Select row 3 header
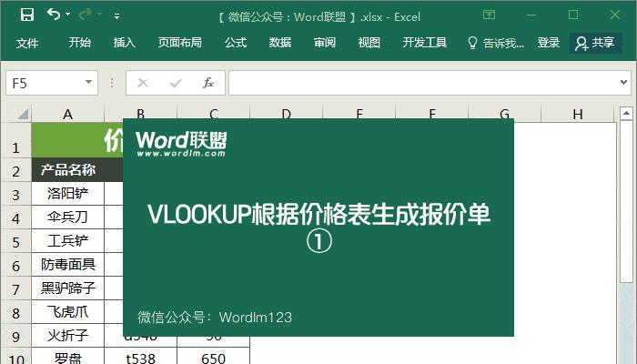The height and width of the screenshot is (364, 637). tap(15, 194)
